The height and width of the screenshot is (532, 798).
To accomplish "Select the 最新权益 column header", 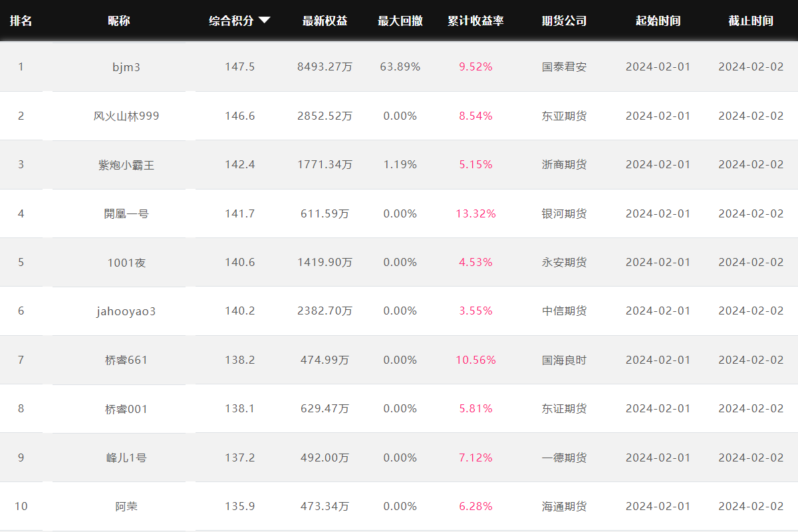I will pyautogui.click(x=325, y=21).
